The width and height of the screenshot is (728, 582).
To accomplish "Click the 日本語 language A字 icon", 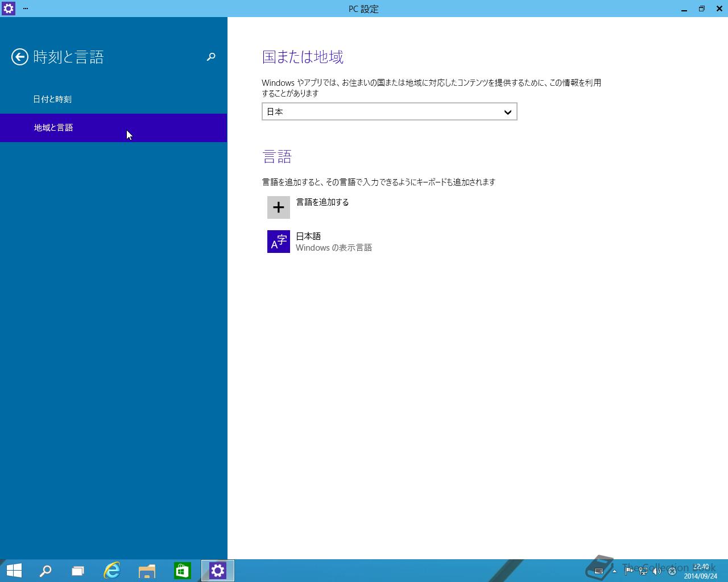I will [279, 242].
